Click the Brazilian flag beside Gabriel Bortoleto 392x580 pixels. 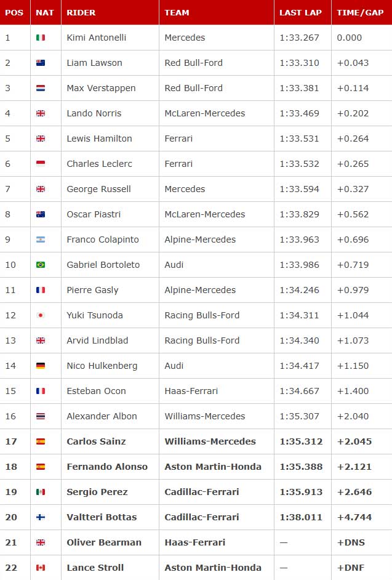[x=41, y=265]
